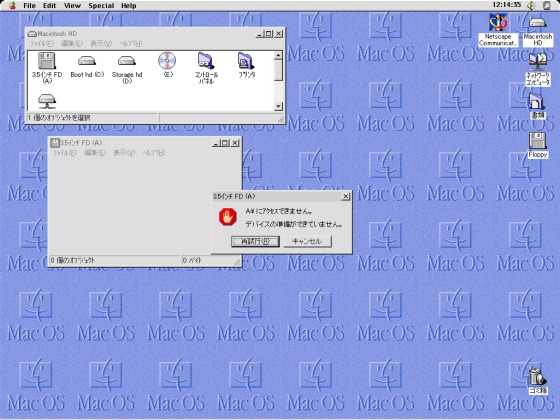Select the network drive icon in Macintosh HD window
The image size is (560, 420).
[x=47, y=101]
